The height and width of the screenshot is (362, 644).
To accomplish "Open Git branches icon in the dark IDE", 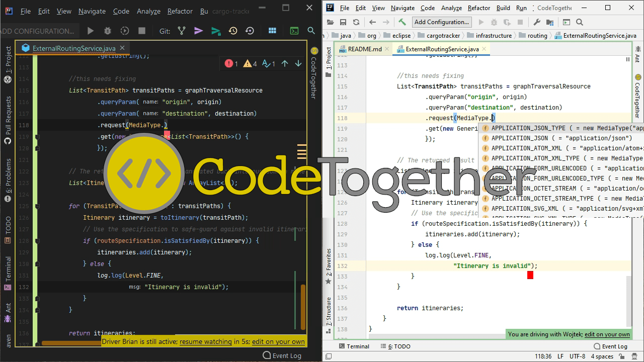I will pyautogui.click(x=182, y=31).
